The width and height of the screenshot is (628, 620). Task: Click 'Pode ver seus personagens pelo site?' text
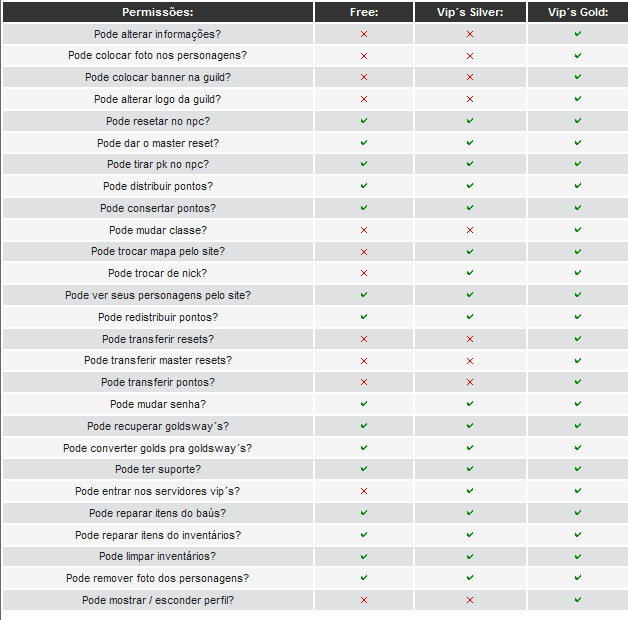(158, 295)
